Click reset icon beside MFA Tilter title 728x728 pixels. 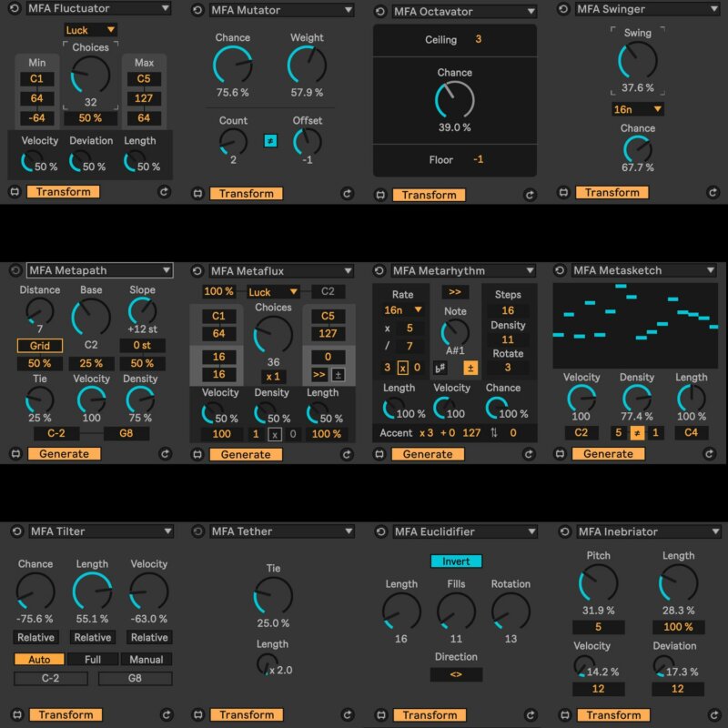click(16, 531)
